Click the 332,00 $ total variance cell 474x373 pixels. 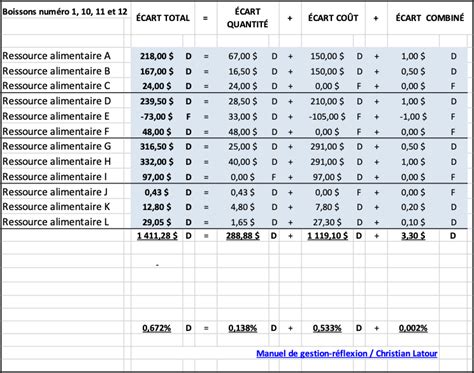click(157, 162)
